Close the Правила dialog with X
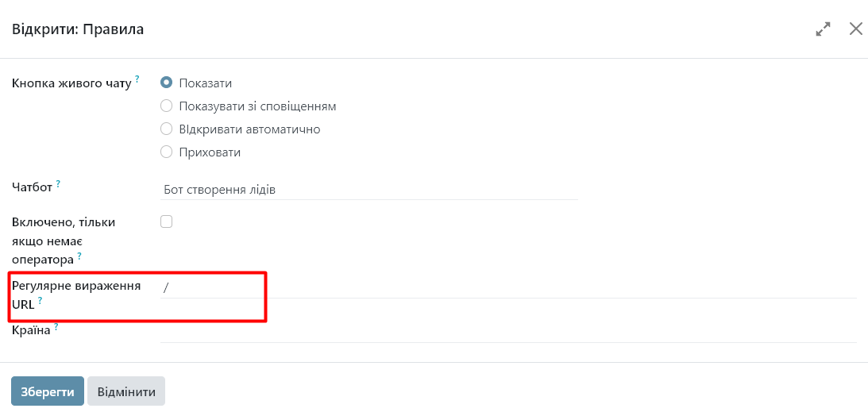Image resolution: width=868 pixels, height=416 pixels. tap(855, 29)
